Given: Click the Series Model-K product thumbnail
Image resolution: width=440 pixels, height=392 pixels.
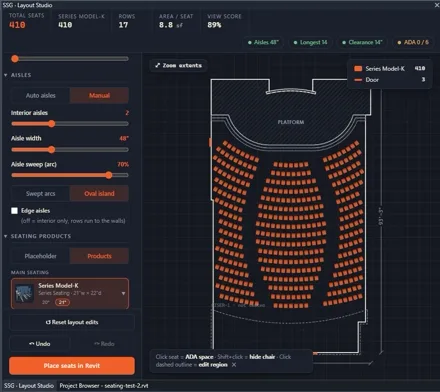Looking at the screenshot, I should [x=24, y=293].
